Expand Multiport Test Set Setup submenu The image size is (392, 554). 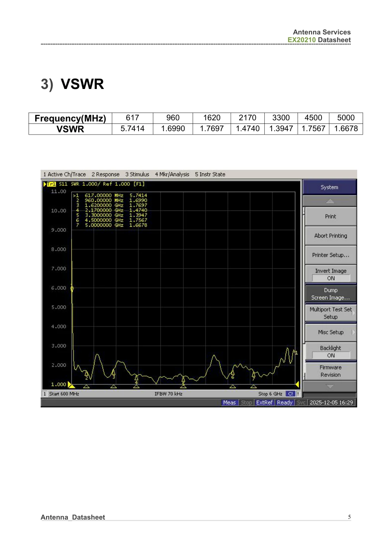(x=330, y=313)
